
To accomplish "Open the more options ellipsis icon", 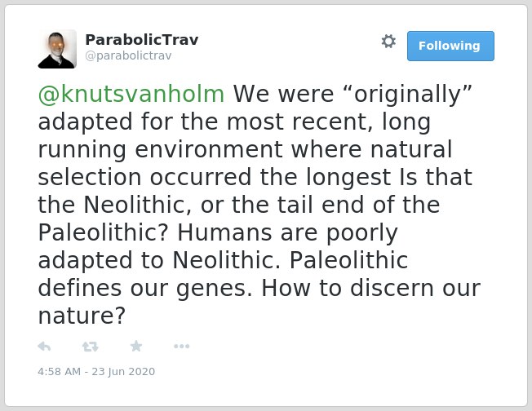I will coord(181,347).
